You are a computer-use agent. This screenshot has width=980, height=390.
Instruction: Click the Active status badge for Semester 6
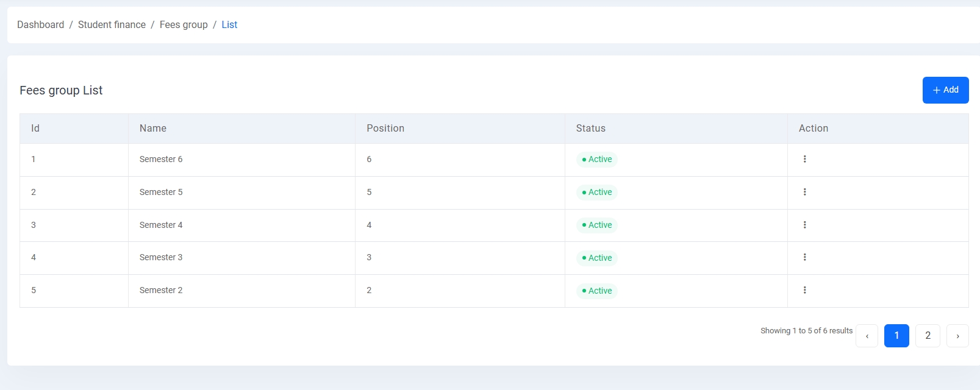(596, 159)
